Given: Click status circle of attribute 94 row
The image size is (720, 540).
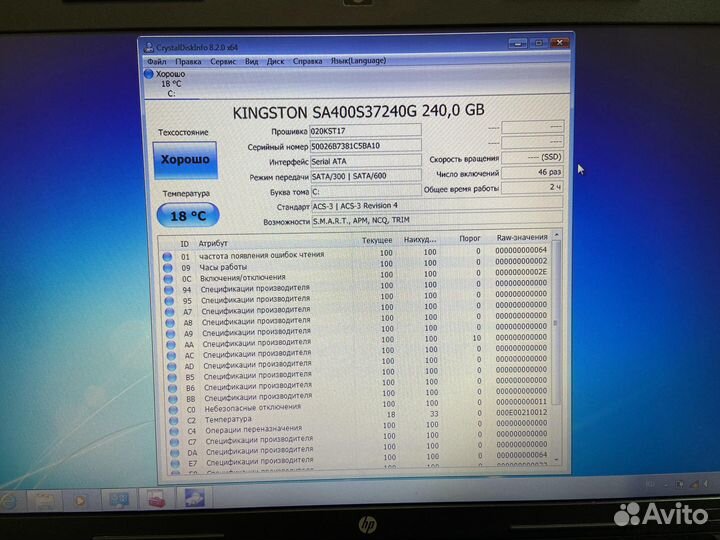Looking at the screenshot, I should click(x=169, y=290).
